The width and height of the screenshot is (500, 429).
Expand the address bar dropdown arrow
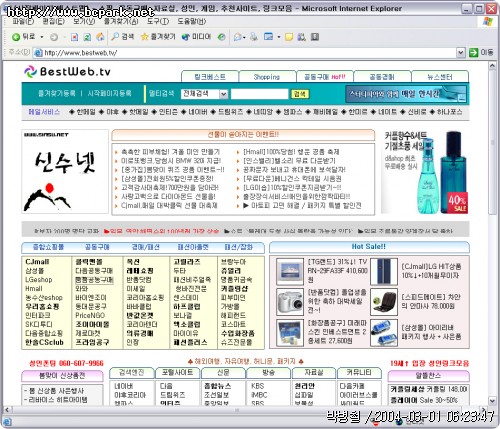[460, 52]
